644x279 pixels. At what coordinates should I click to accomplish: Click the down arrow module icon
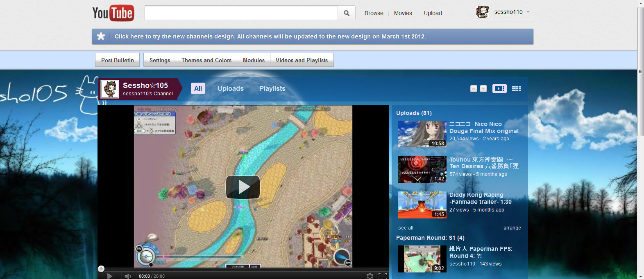[x=483, y=88]
